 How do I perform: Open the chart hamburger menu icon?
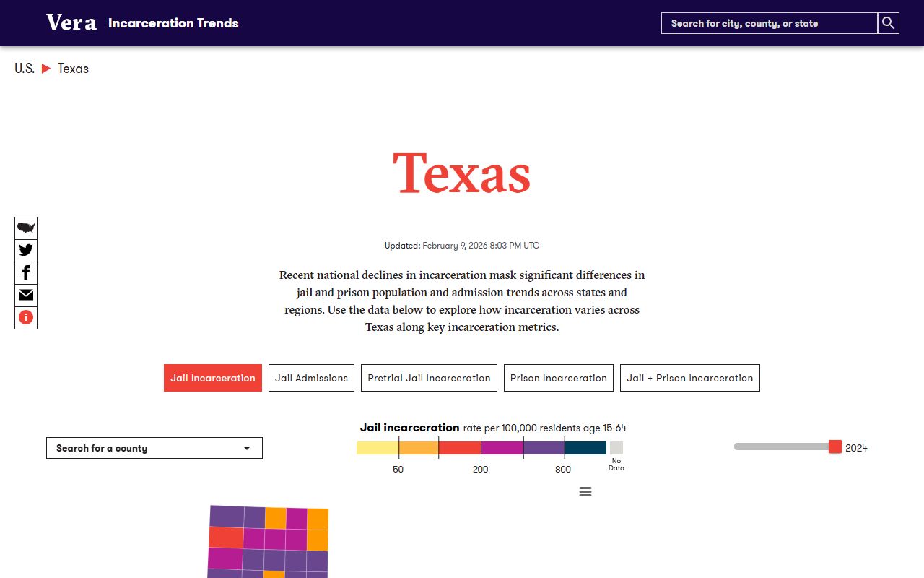point(585,491)
